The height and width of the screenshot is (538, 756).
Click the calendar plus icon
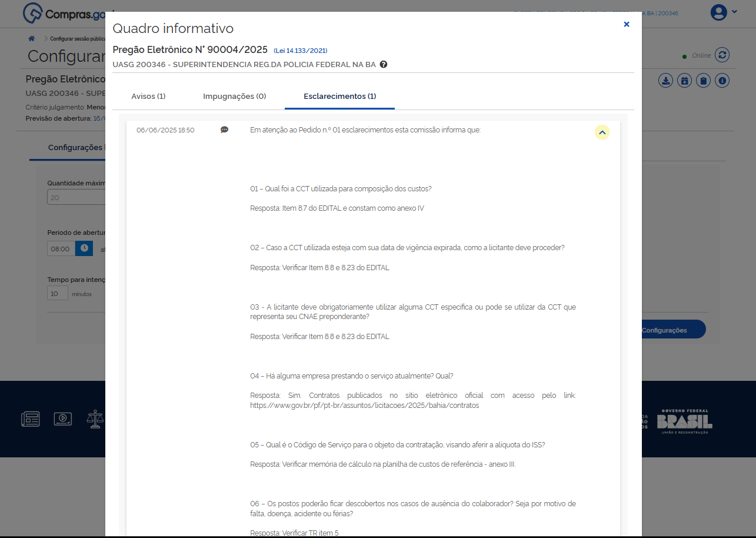pyautogui.click(x=684, y=81)
